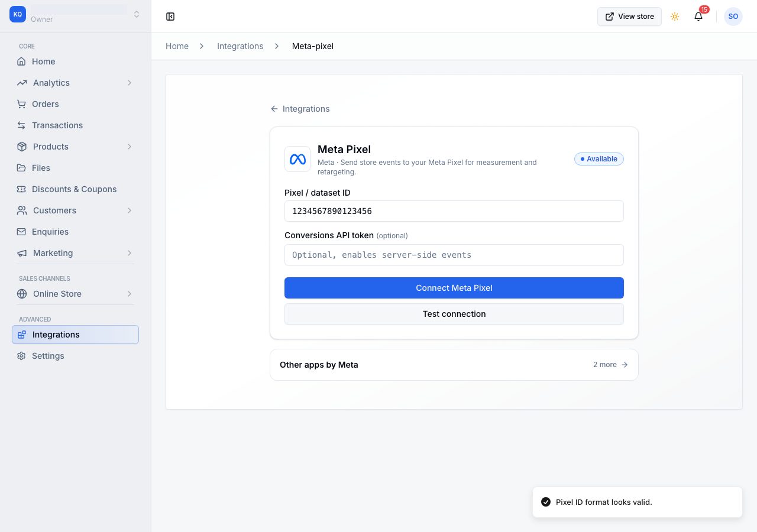Image resolution: width=757 pixels, height=532 pixels.
Task: Click the Products box icon
Action: click(x=22, y=147)
